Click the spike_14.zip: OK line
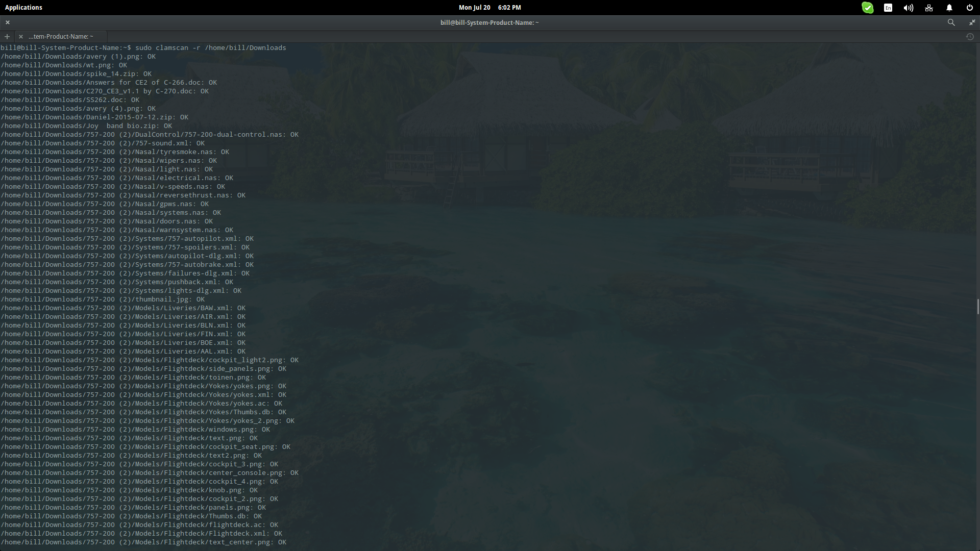This screenshot has height=551, width=980. 76,73
